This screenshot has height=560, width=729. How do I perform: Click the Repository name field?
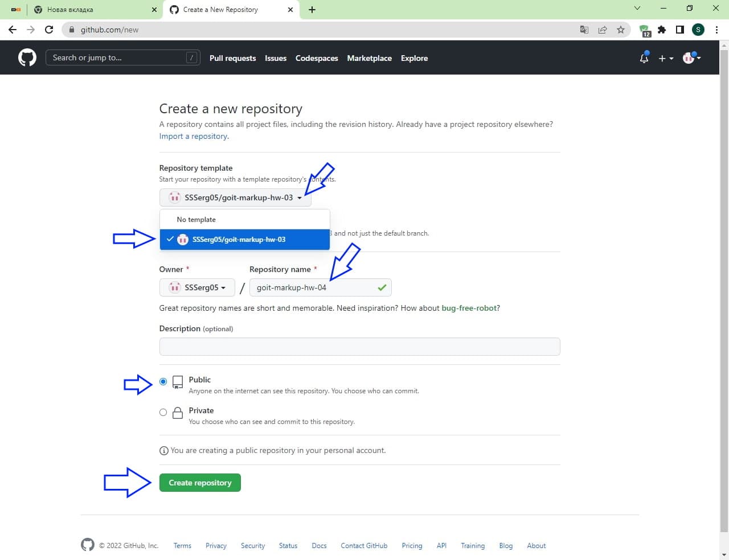(x=320, y=287)
